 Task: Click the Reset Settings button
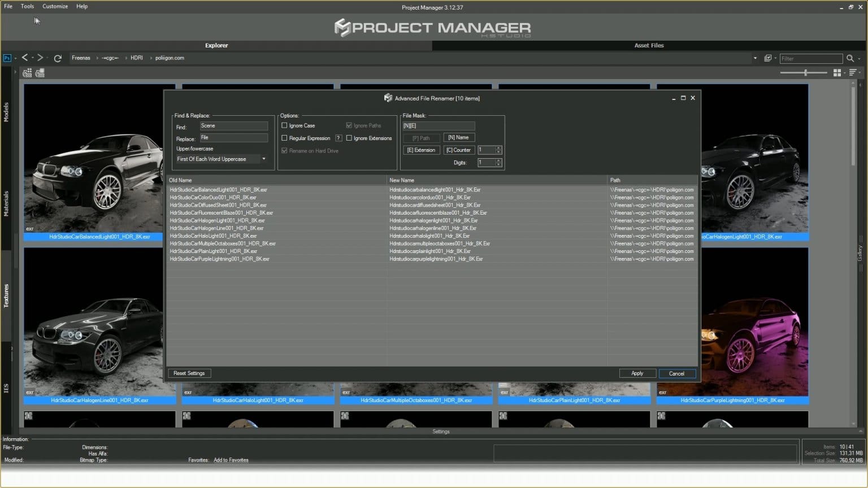coord(189,373)
